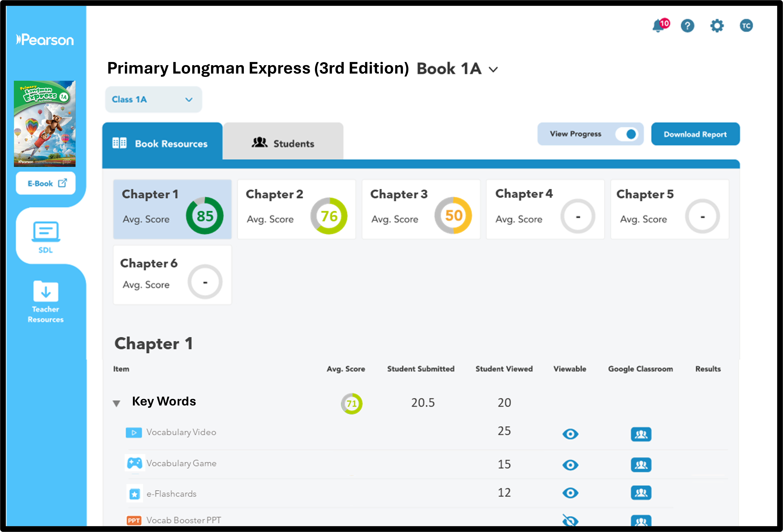This screenshot has height=532, width=783.
Task: Switch to the Students tab
Action: [x=283, y=143]
